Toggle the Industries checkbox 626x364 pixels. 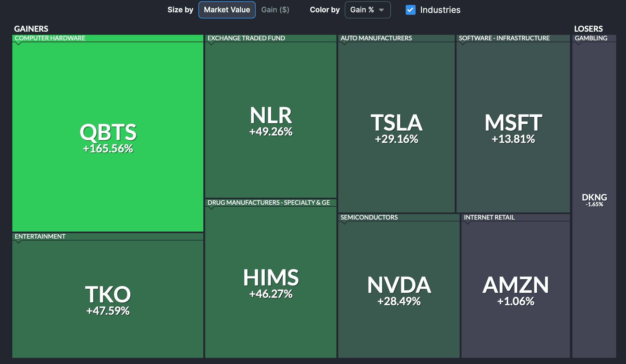tap(411, 10)
